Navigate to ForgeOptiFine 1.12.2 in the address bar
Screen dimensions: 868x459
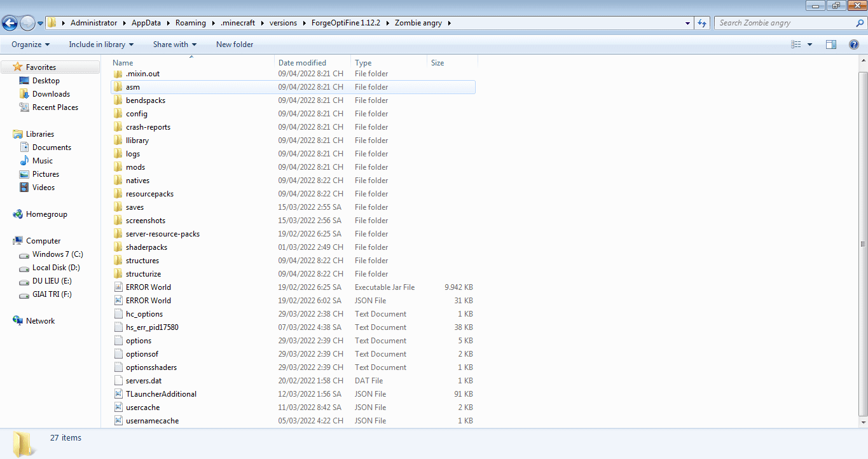pos(345,23)
